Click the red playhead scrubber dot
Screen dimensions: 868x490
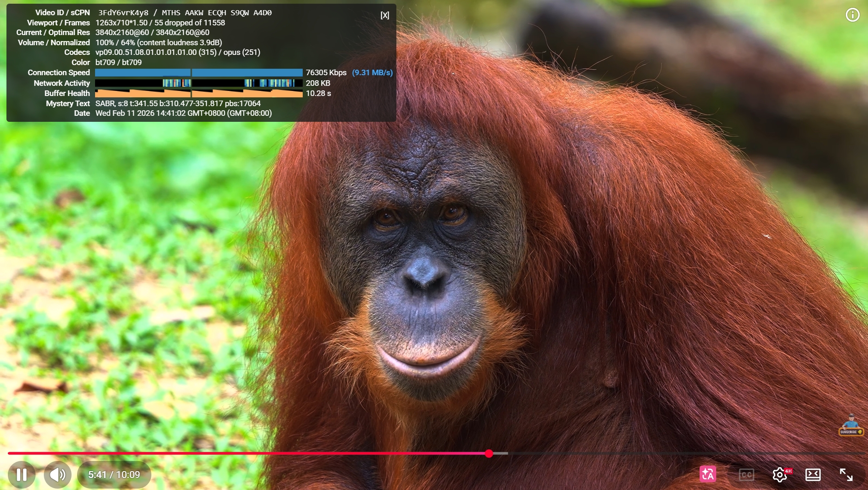click(489, 454)
